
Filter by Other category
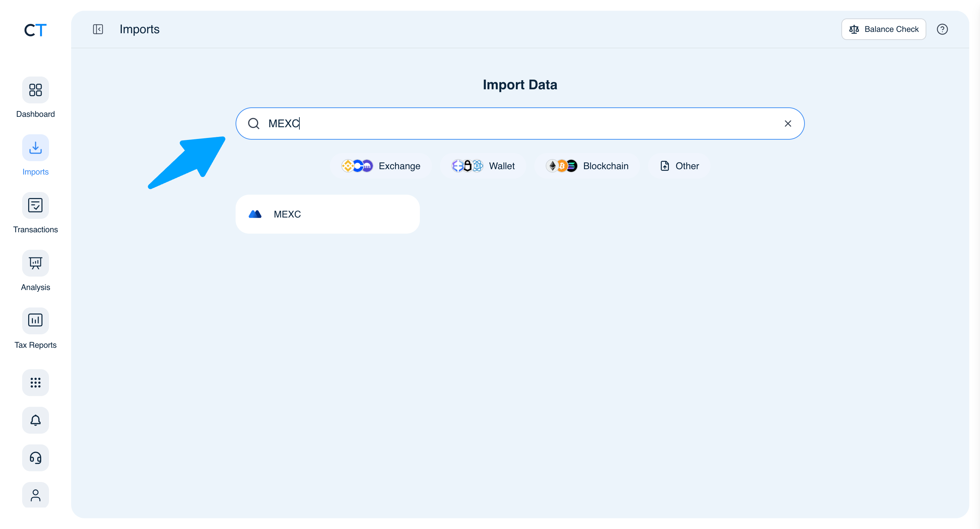pos(680,166)
